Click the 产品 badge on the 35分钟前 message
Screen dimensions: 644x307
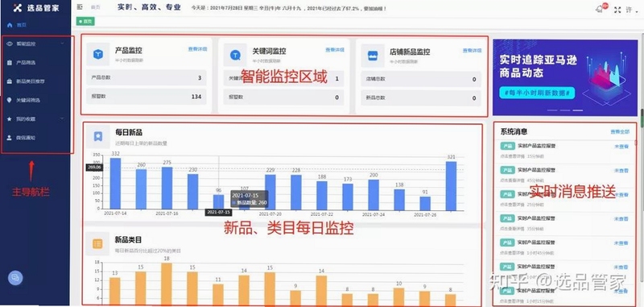point(508,218)
